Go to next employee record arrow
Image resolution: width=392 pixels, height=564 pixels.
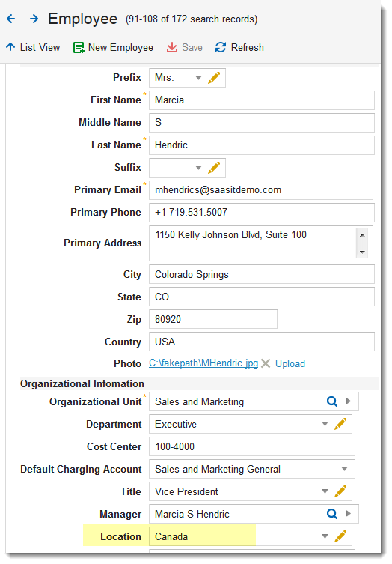[x=34, y=19]
